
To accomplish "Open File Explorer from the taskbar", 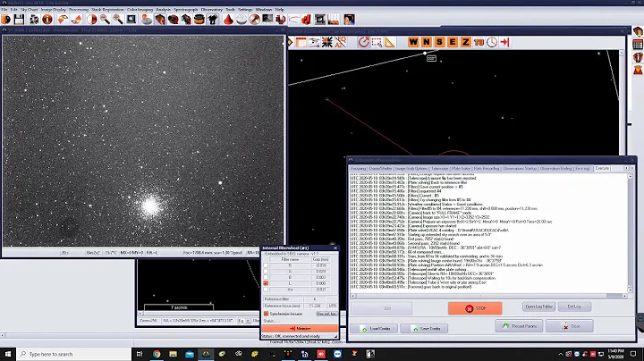I will [x=173, y=354].
